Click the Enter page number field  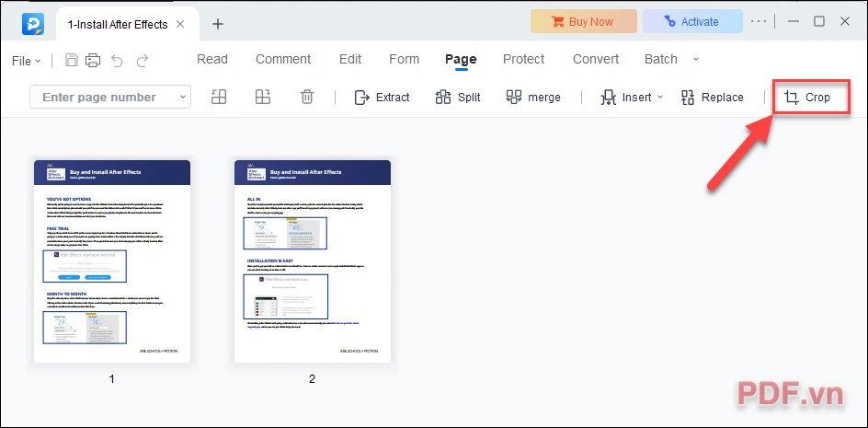[x=110, y=97]
